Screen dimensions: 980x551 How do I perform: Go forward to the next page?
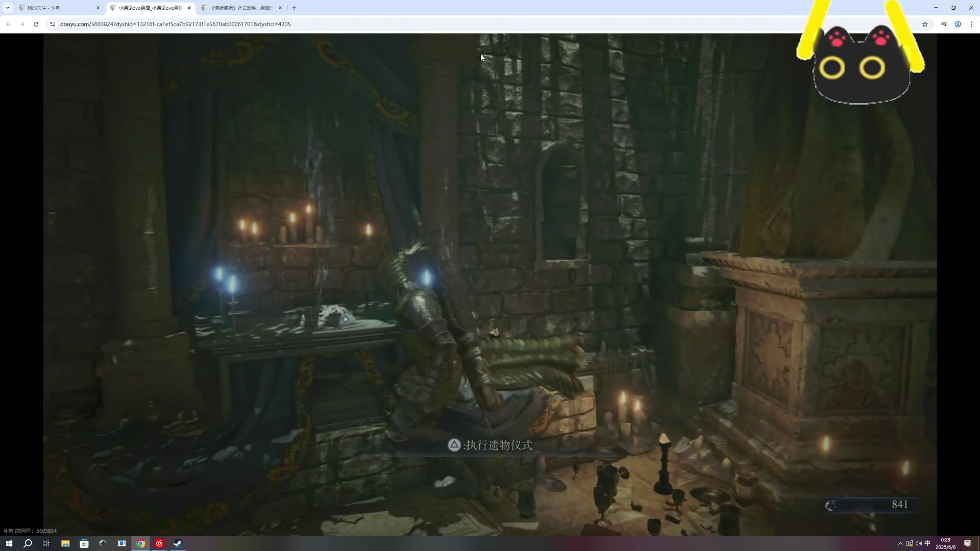coord(22,24)
